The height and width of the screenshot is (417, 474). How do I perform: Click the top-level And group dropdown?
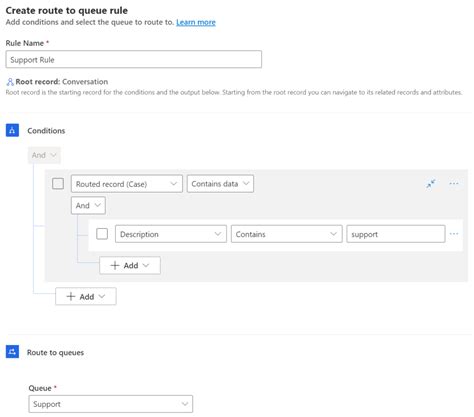click(44, 155)
